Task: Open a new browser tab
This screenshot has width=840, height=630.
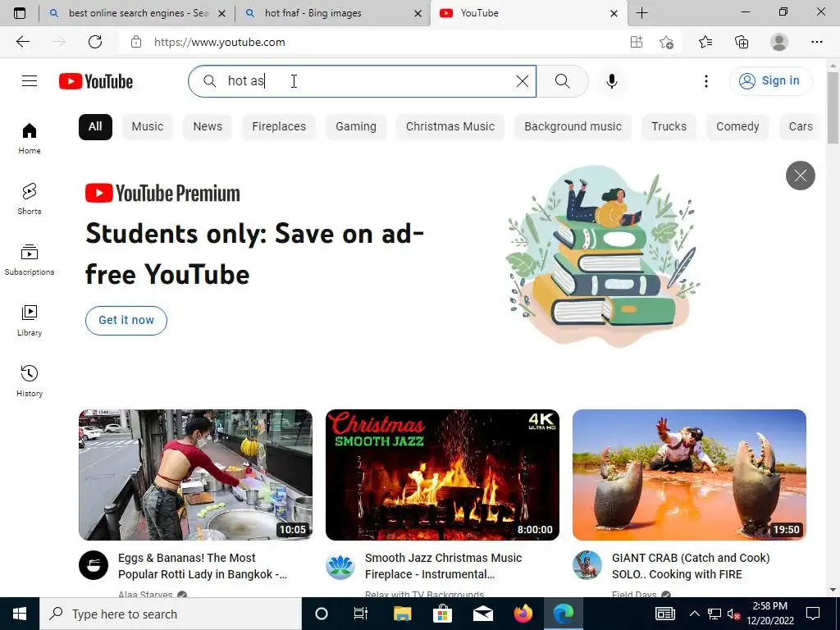Action: click(641, 13)
